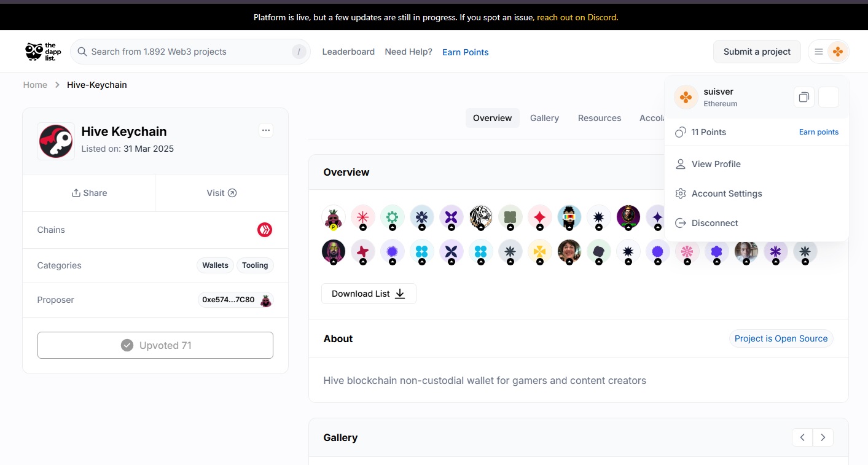Download the upvoters list
The width and height of the screenshot is (868, 465).
(369, 294)
